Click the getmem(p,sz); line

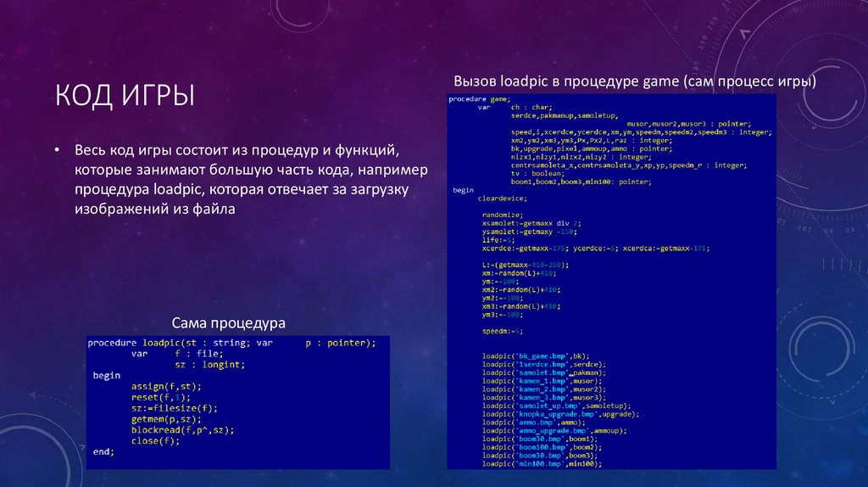(x=167, y=419)
